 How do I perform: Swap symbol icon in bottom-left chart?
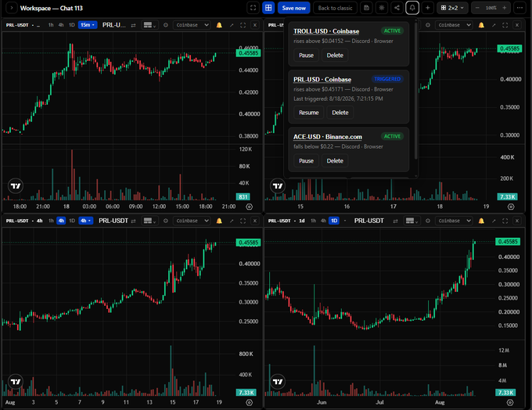[133, 221]
